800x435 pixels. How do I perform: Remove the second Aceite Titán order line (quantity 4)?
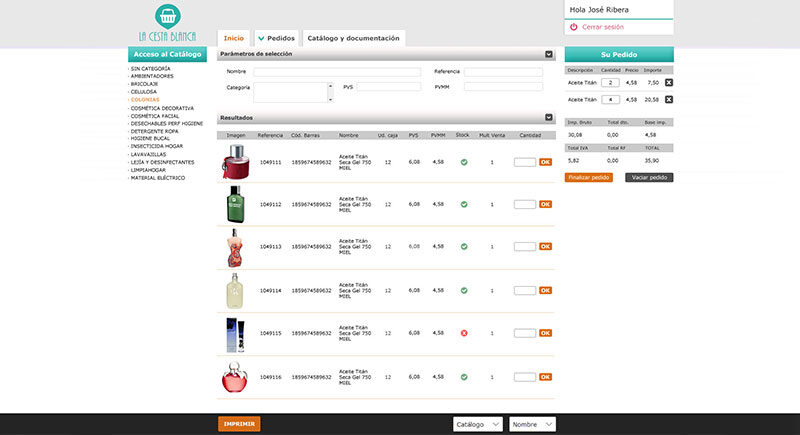(x=669, y=99)
